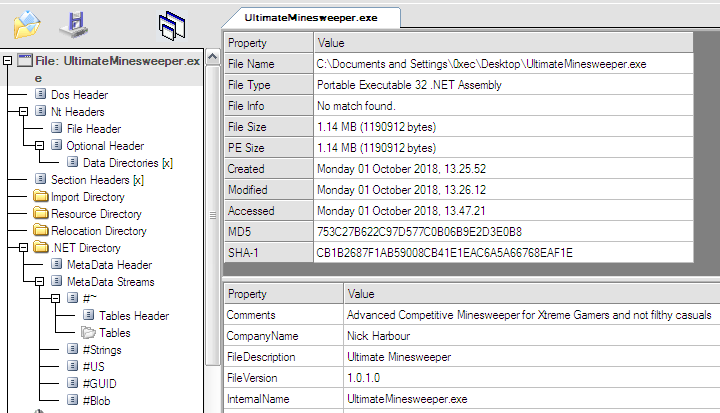Select the #Blob stream item
Viewport: 720px width, 413px height.
[x=96, y=401]
